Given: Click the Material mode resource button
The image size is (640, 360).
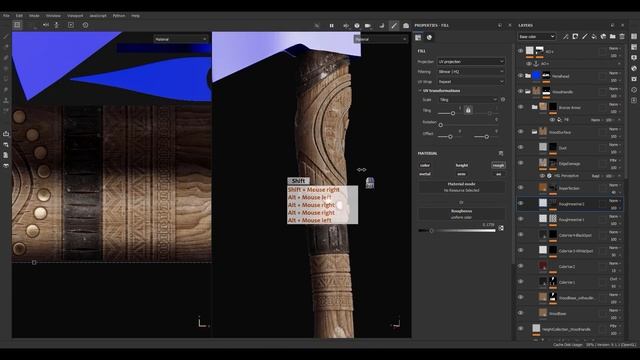Looking at the screenshot, I should pos(462,187).
